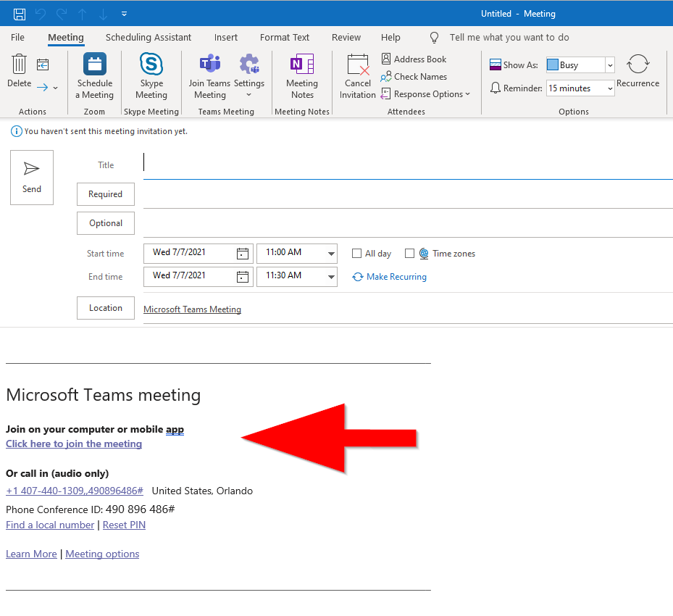This screenshot has width=673, height=616.
Task: Click the Next Item down arrow
Action: [x=103, y=14]
